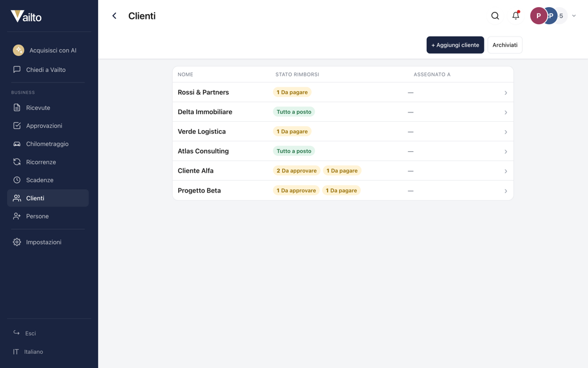The image size is (588, 368).
Task: Open search with the magnifier icon
Action: point(495,16)
